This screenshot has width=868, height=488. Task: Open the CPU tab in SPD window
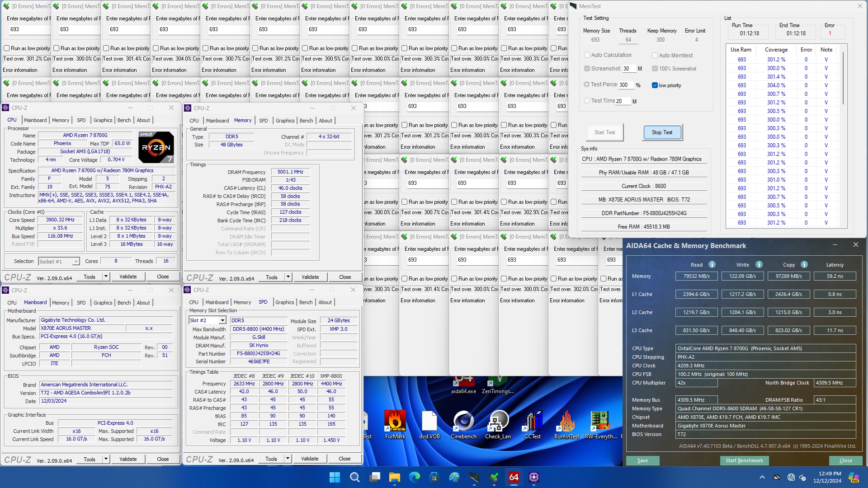click(193, 302)
